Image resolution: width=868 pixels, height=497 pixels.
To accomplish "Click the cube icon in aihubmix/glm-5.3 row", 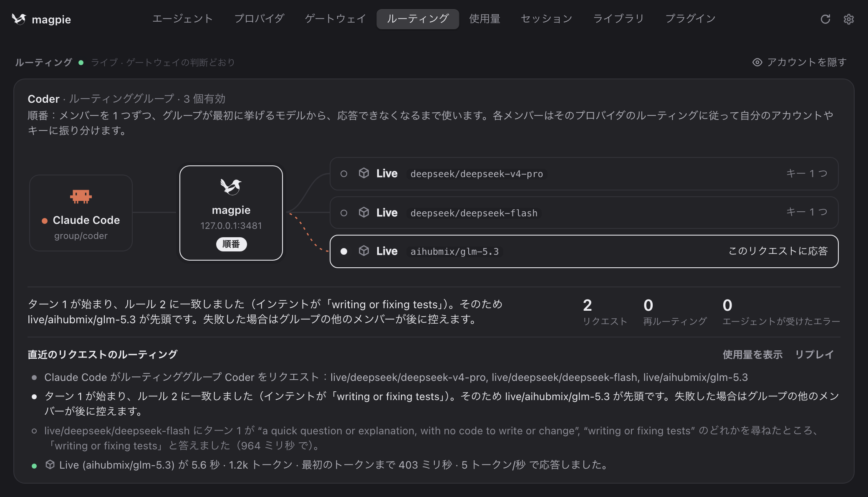I will click(364, 251).
